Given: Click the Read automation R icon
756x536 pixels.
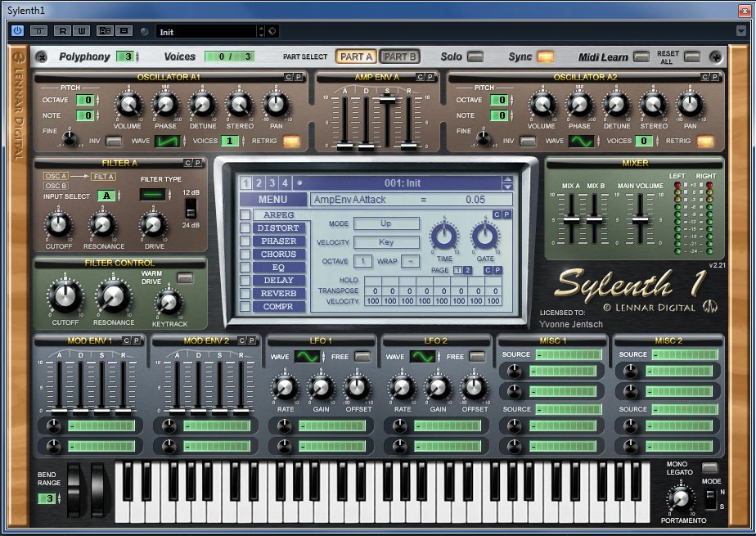Looking at the screenshot, I should tap(63, 31).
